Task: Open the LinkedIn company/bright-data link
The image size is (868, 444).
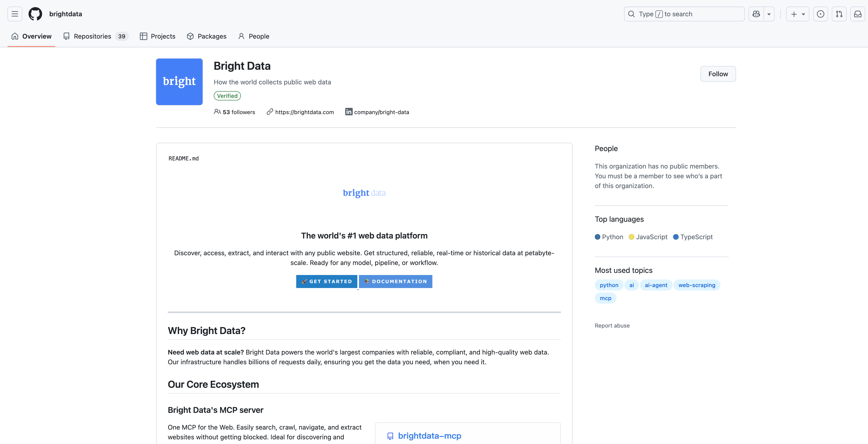Action: 381,112
